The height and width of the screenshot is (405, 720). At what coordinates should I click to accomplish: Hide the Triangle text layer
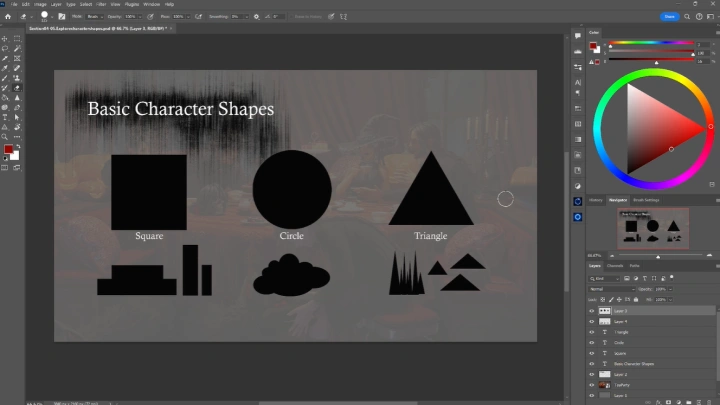(591, 332)
